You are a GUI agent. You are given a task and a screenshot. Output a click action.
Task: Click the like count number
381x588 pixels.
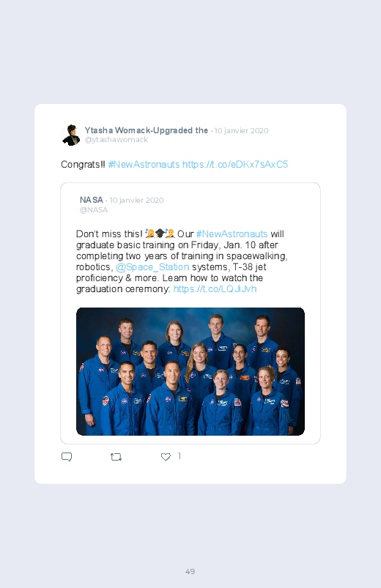(179, 456)
